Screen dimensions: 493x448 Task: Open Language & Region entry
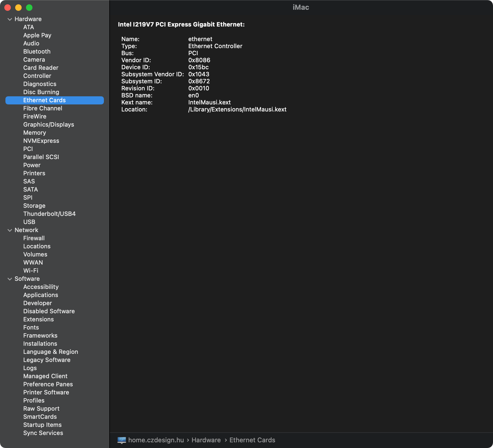tap(51, 352)
